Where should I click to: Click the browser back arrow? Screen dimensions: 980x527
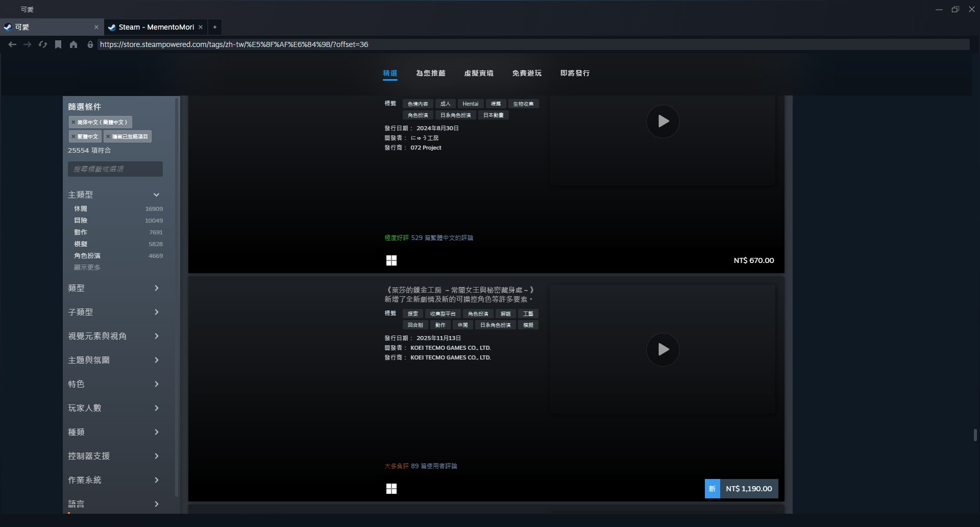[x=12, y=45]
